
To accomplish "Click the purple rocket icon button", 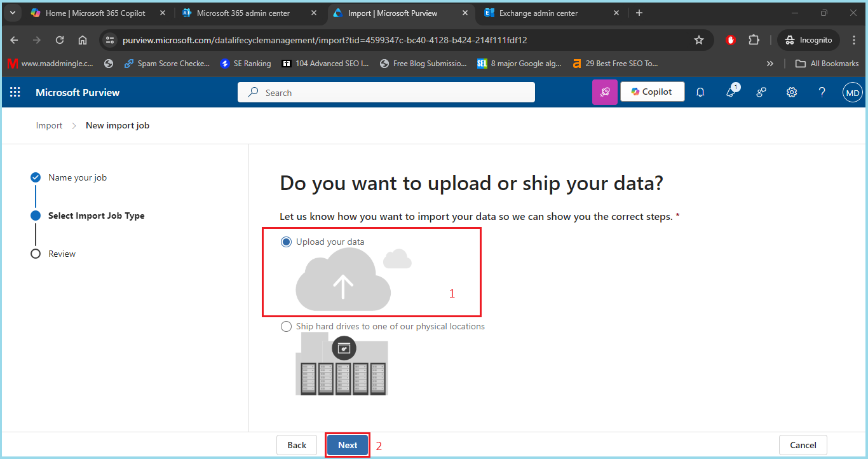I will 605,92.
